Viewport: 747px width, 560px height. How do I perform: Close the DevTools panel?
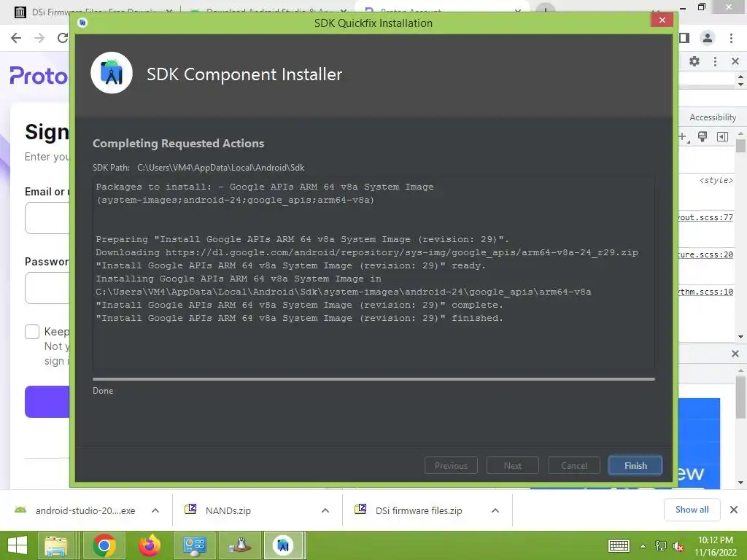point(735,61)
